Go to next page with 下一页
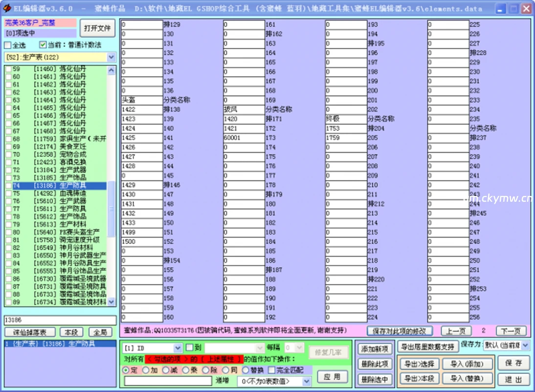This screenshot has height=392, width=535. 511,331
